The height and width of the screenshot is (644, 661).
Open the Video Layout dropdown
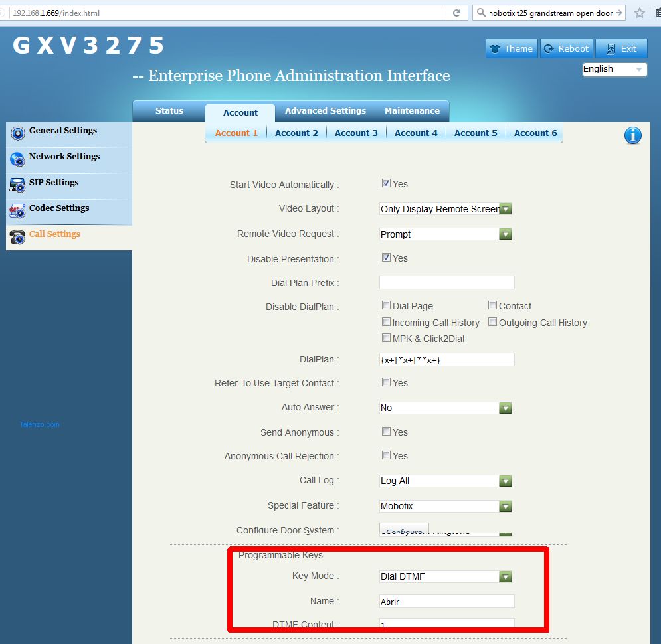coord(446,209)
